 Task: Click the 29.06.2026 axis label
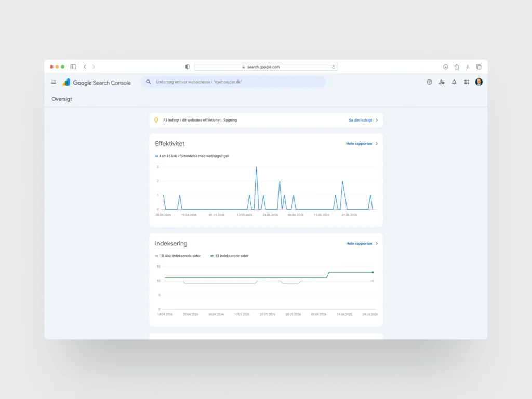point(370,314)
